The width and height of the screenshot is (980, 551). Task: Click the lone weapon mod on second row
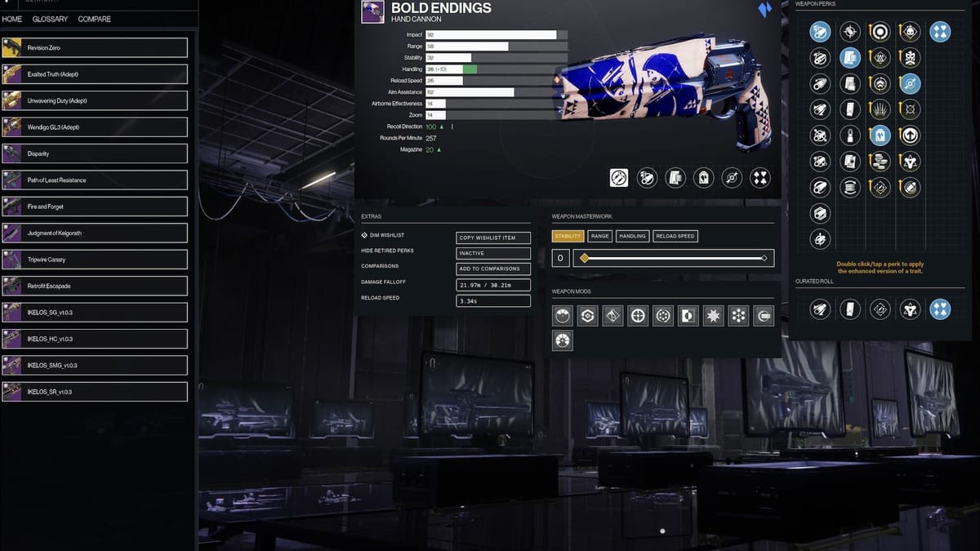pyautogui.click(x=562, y=340)
